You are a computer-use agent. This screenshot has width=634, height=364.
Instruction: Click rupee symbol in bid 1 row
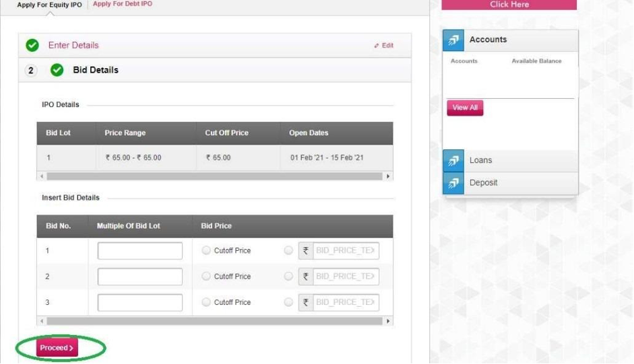(x=305, y=251)
